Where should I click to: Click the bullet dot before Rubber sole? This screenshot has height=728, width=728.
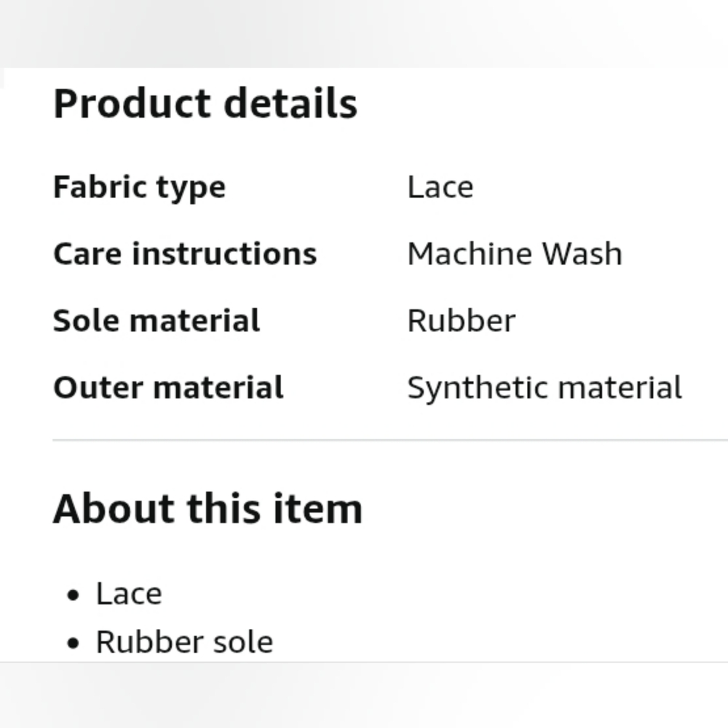74,643
